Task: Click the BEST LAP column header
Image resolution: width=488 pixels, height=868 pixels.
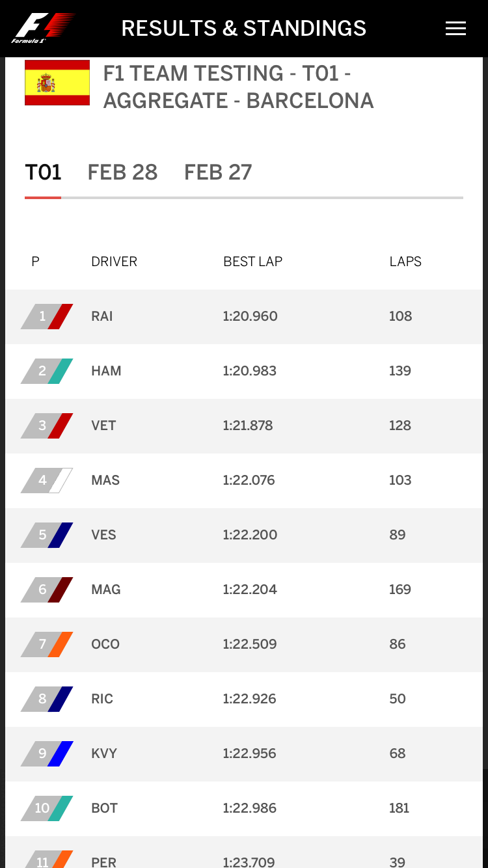Action: 252,262
